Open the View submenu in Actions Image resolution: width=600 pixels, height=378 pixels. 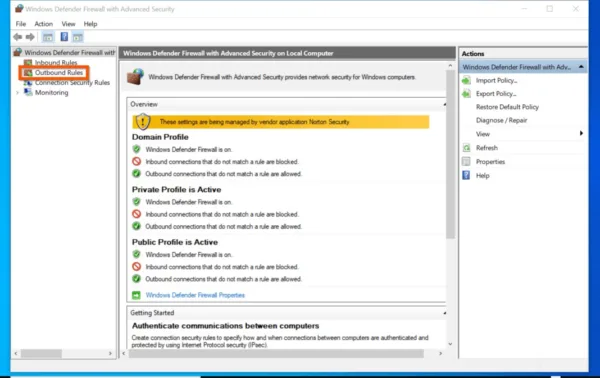point(483,134)
